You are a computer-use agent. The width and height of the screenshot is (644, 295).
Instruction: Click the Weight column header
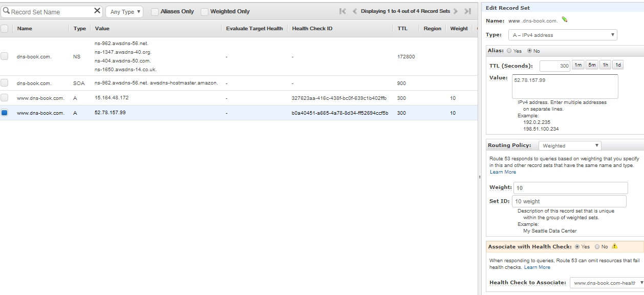point(459,29)
